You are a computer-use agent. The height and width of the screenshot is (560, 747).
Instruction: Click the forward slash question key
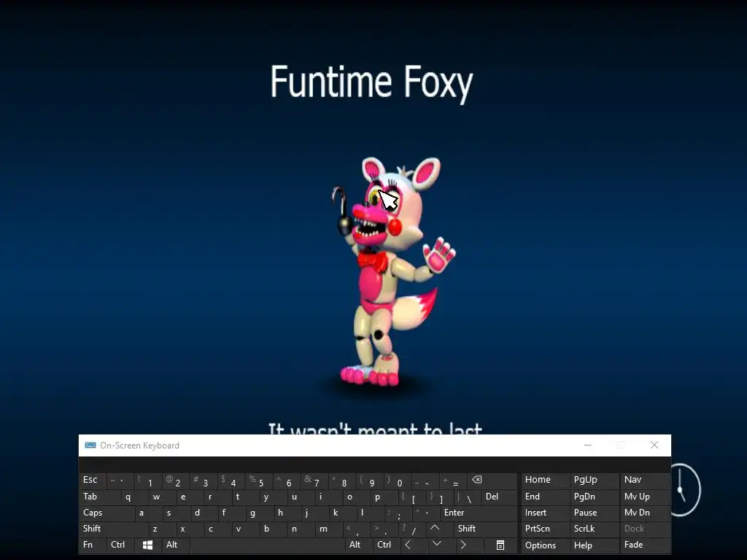click(411, 528)
